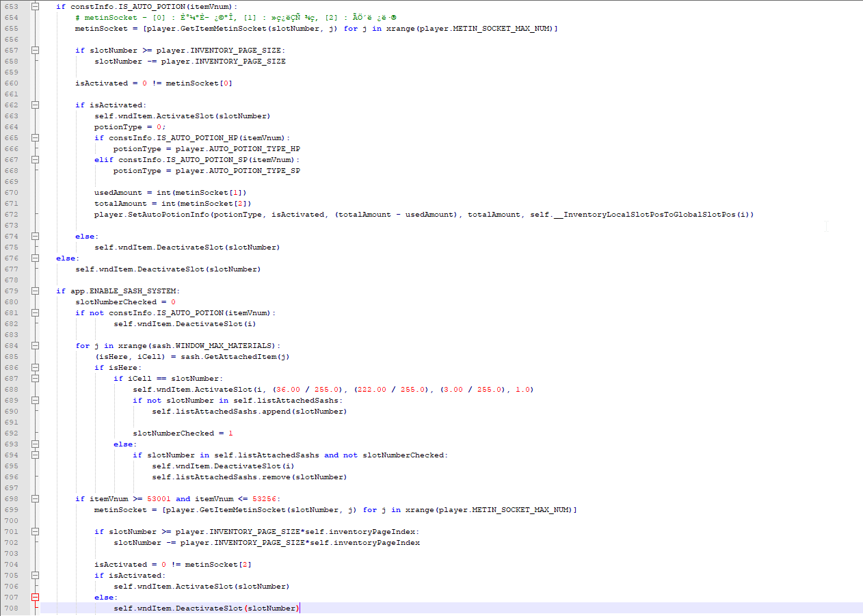Fold the itemVnum range block at line 698
The image size is (863, 616).
(x=35, y=499)
